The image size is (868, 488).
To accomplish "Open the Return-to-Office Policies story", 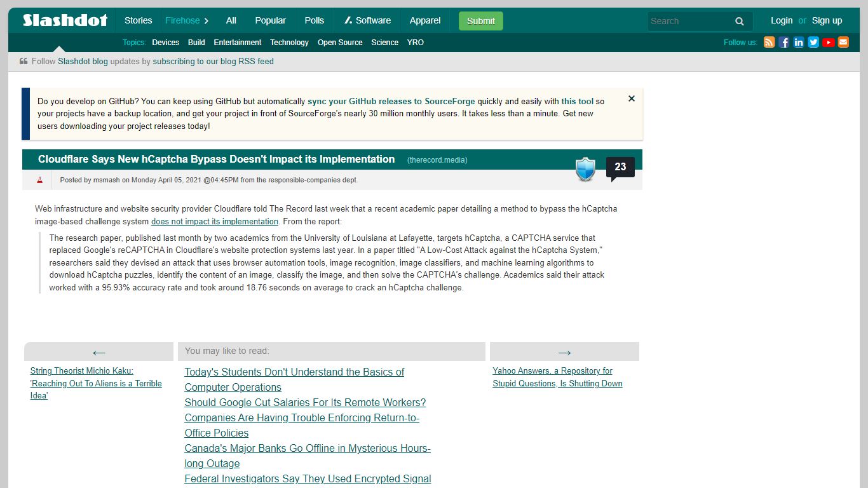I will (302, 425).
